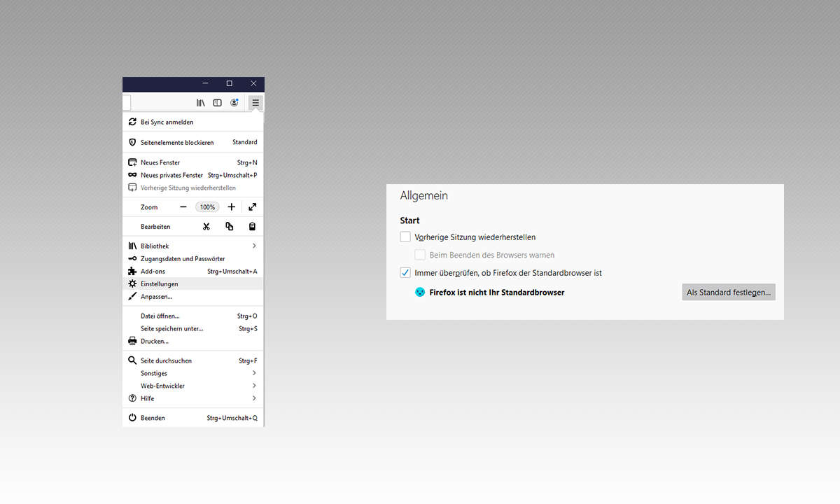
Task: Select Datei öffnen... menu entry
Action: tap(193, 316)
